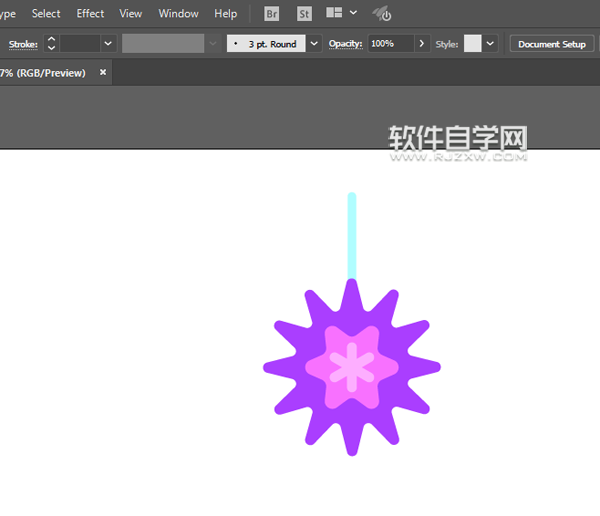
Task: Open the View menu
Action: [x=131, y=14]
